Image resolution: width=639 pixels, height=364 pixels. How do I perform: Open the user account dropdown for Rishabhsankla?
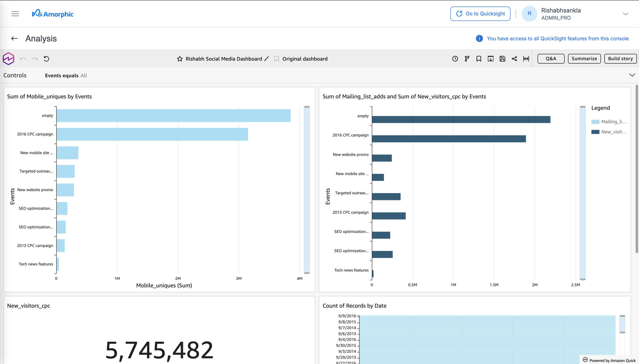(x=626, y=14)
